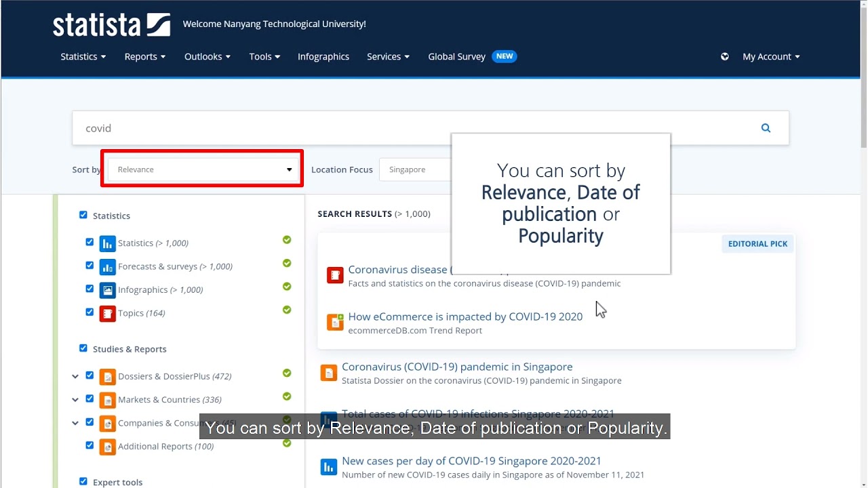
Task: Open the Sort by Relevance dropdown
Action: point(203,169)
